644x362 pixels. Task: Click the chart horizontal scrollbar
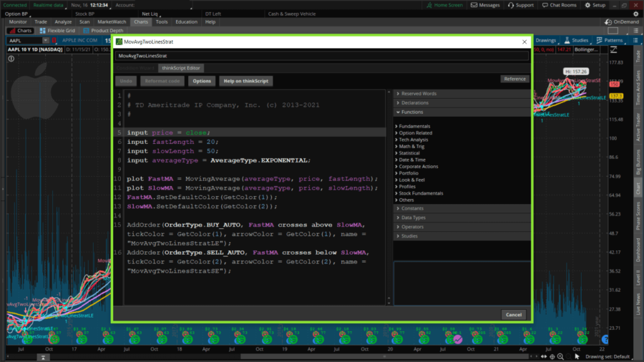(384, 357)
